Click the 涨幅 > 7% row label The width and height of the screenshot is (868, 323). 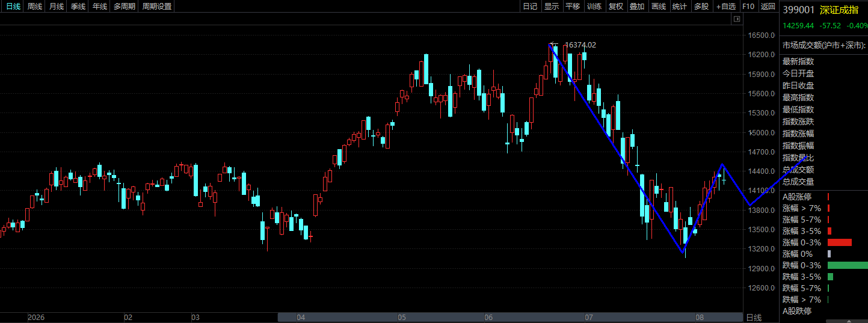point(802,208)
